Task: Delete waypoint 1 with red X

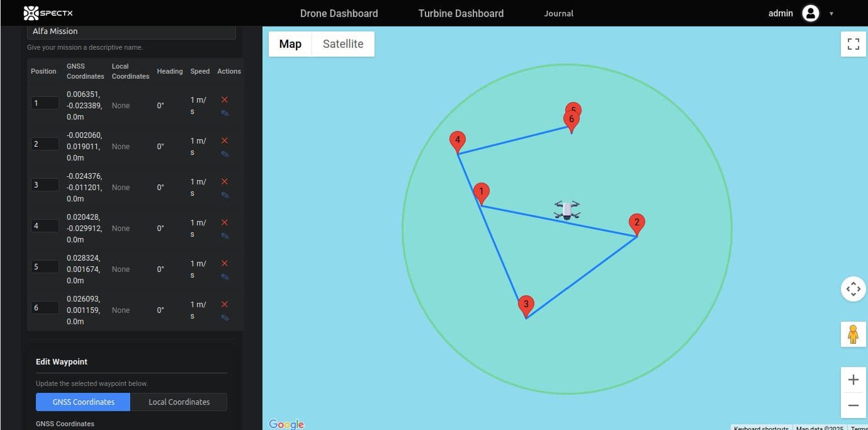Action: pos(225,99)
